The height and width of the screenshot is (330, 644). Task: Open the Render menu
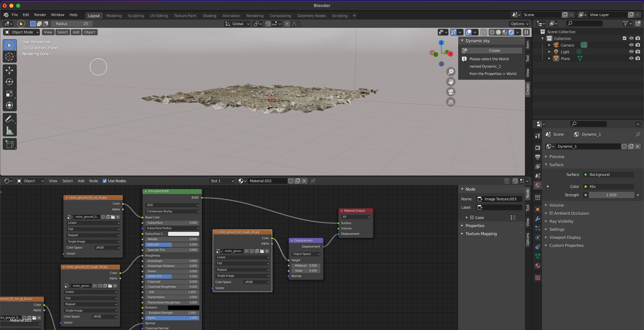click(x=40, y=15)
